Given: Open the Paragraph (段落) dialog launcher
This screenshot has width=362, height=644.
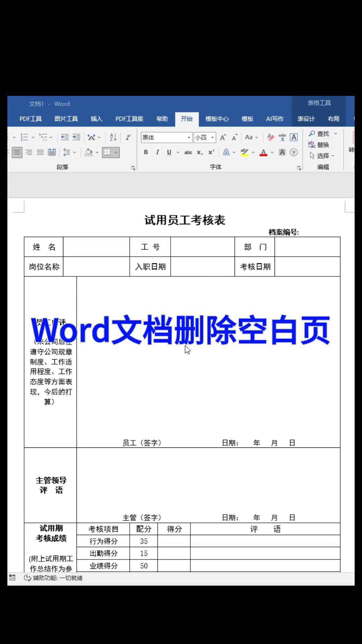Looking at the screenshot, I should pyautogui.click(x=133, y=168).
